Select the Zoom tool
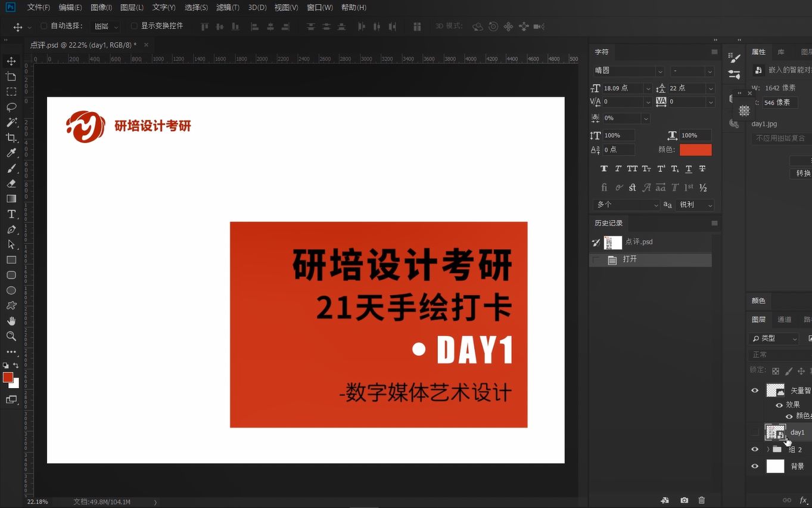 (x=11, y=336)
